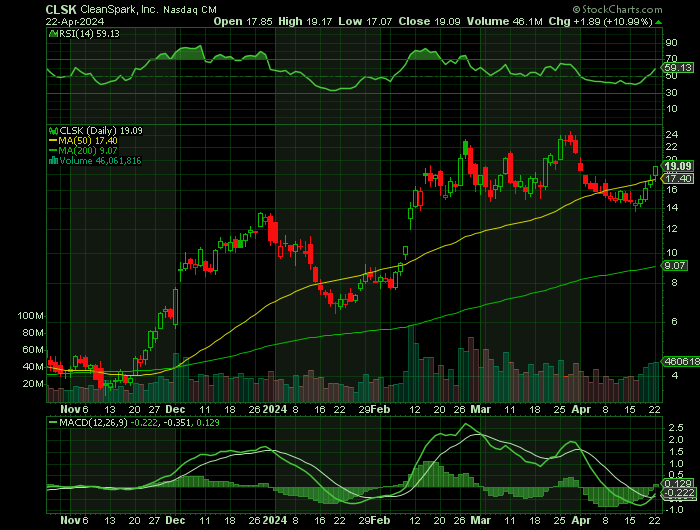Click the 40M volume axis label

(33, 367)
